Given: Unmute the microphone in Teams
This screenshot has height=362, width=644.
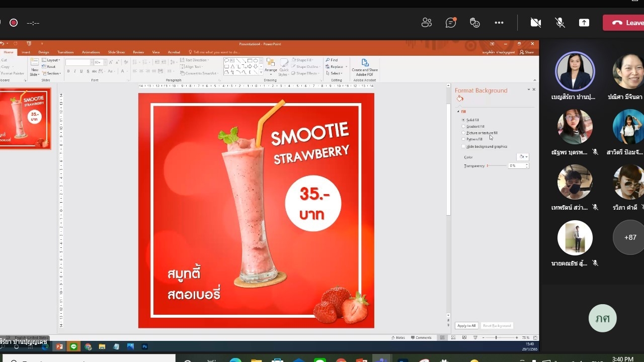Looking at the screenshot, I should coord(559,23).
